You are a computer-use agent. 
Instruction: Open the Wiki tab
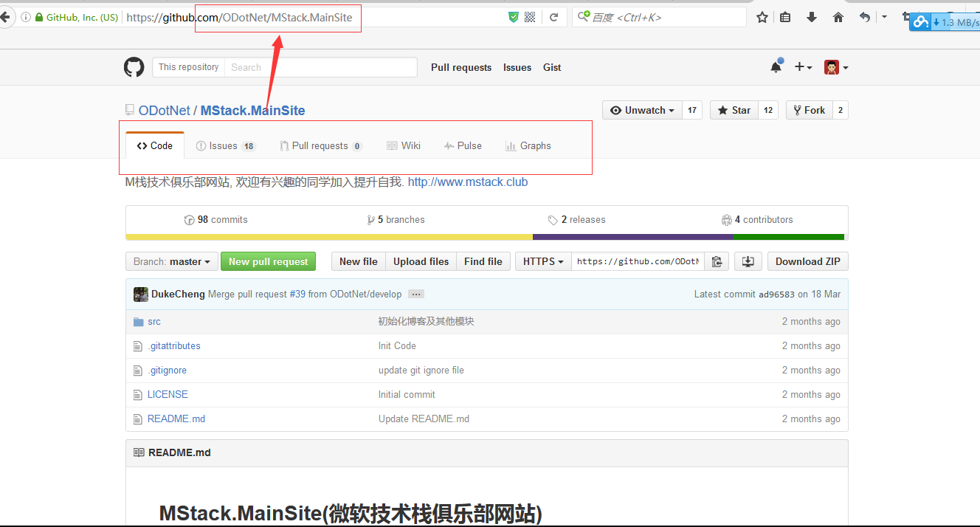point(404,145)
